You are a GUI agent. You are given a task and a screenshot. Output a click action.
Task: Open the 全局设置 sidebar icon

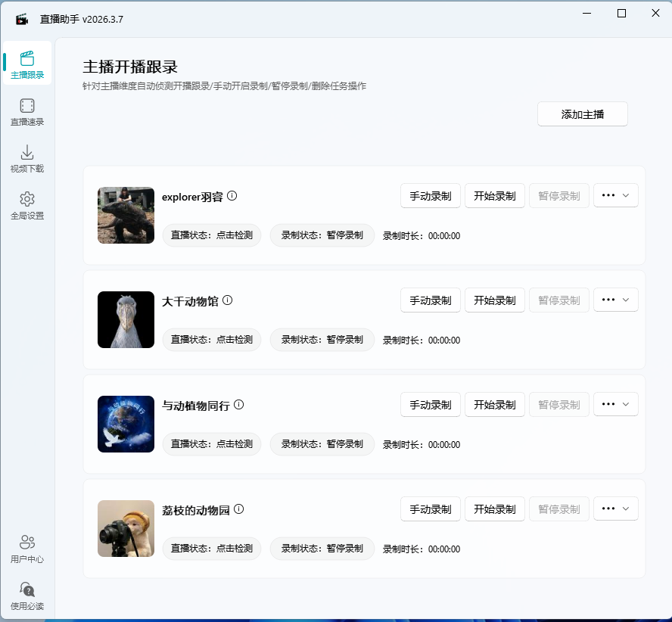click(26, 204)
